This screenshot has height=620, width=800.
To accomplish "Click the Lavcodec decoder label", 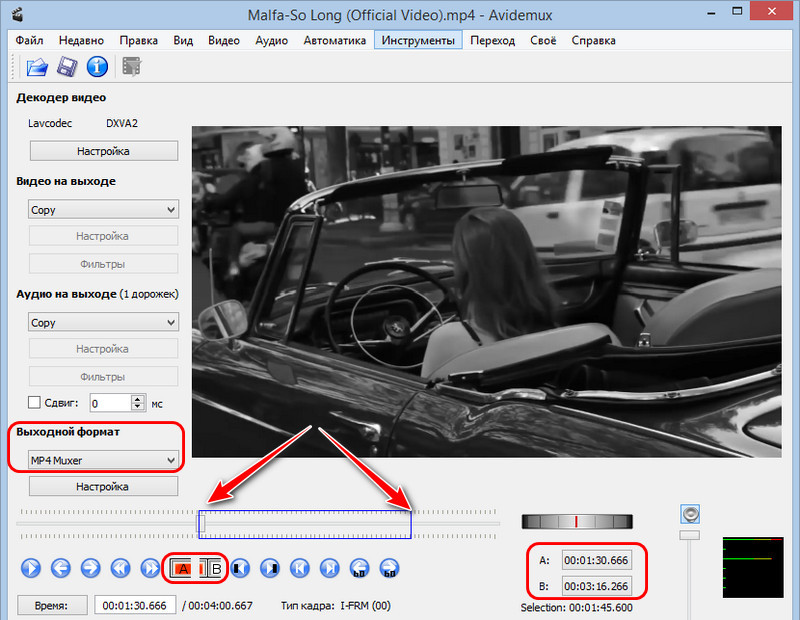I will 50,123.
